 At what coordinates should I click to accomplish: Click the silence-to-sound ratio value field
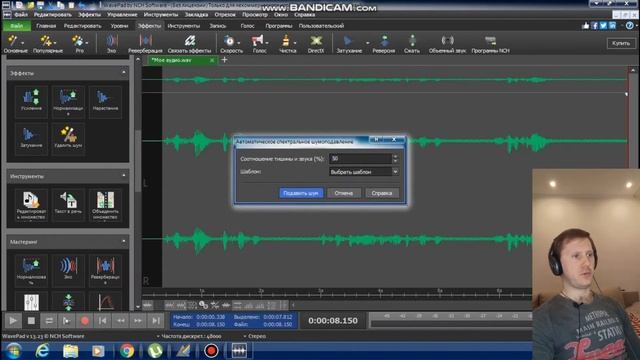(360, 158)
